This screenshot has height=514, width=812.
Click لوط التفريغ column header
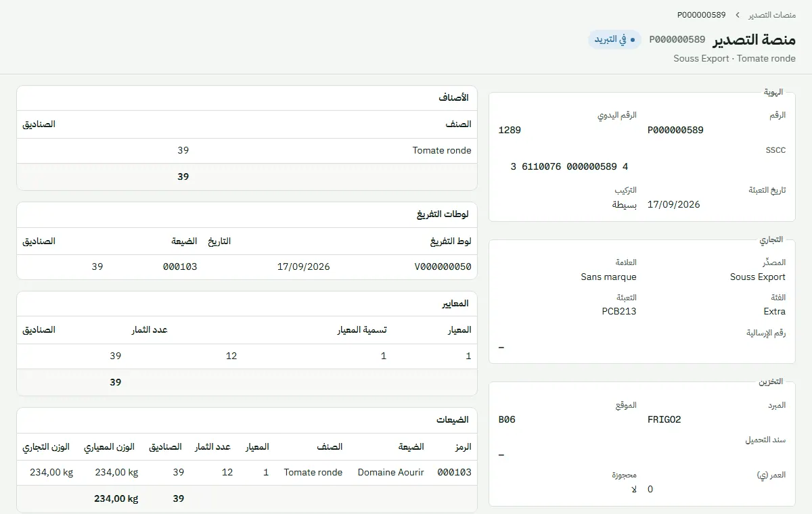pyautogui.click(x=451, y=241)
